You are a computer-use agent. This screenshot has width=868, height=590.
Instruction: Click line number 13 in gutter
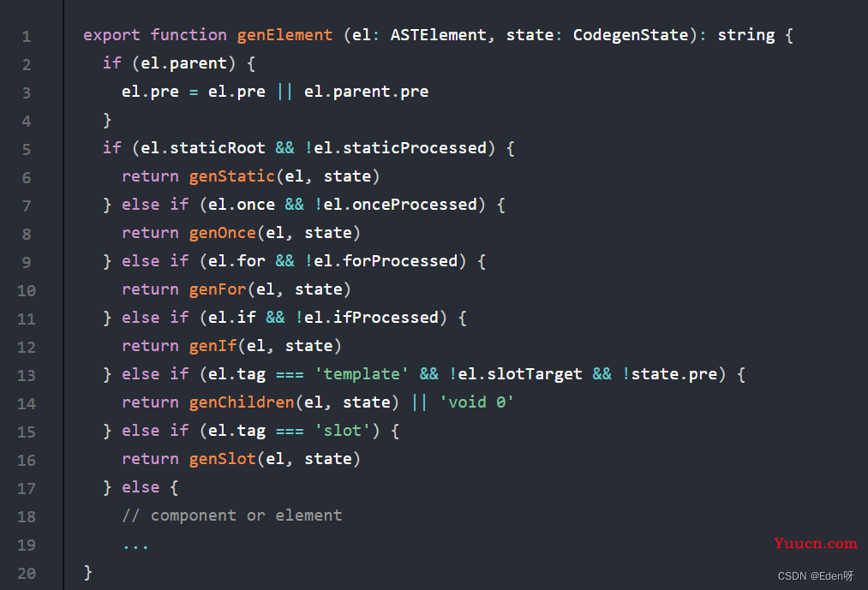pyautogui.click(x=26, y=375)
